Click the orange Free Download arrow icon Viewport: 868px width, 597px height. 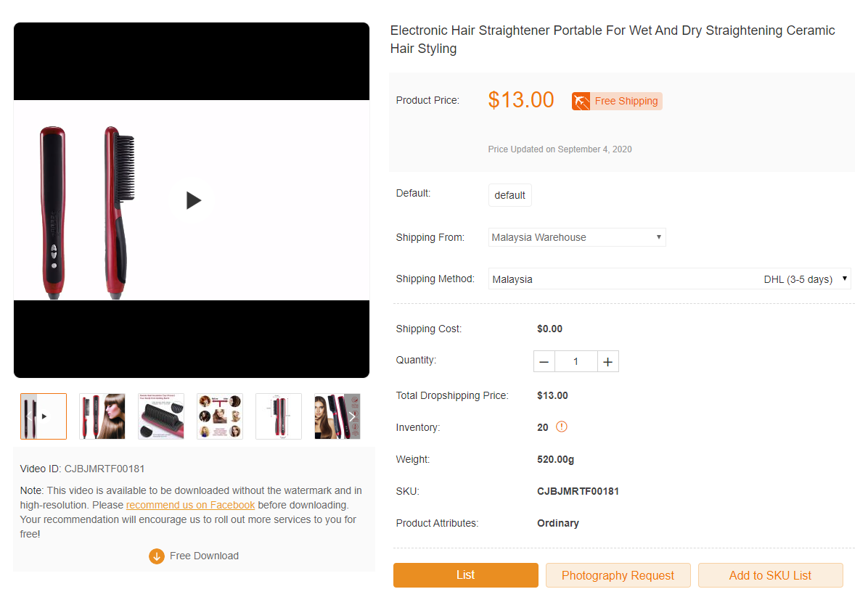pyautogui.click(x=157, y=556)
